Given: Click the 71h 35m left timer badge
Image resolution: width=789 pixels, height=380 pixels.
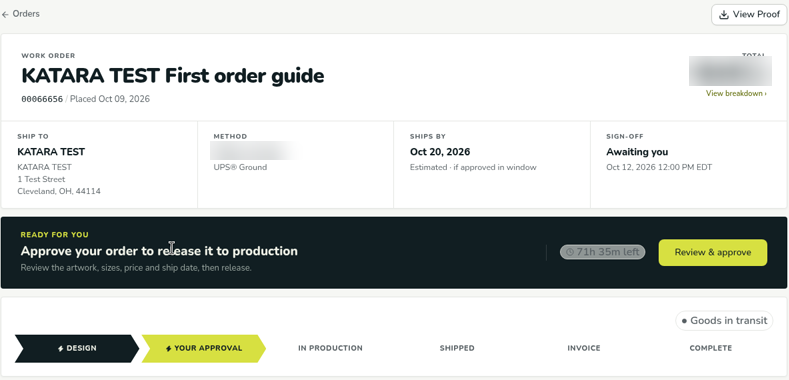Looking at the screenshot, I should [602, 252].
